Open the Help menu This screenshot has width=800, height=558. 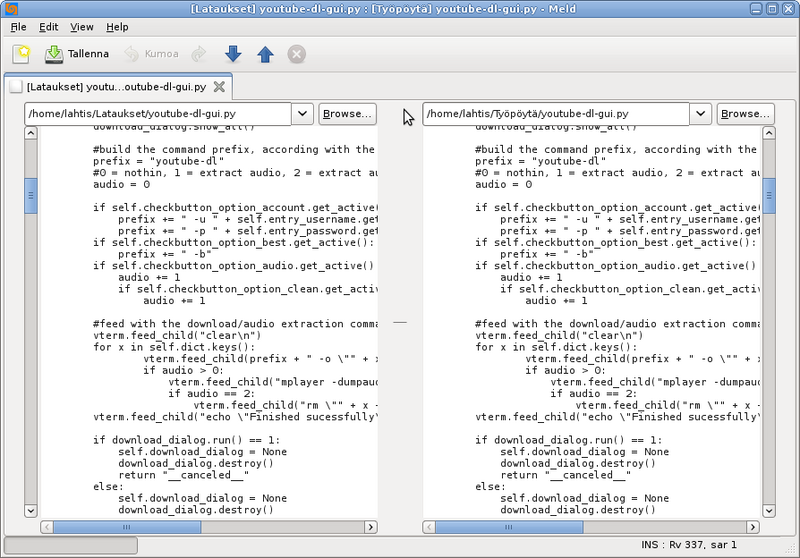point(117,27)
